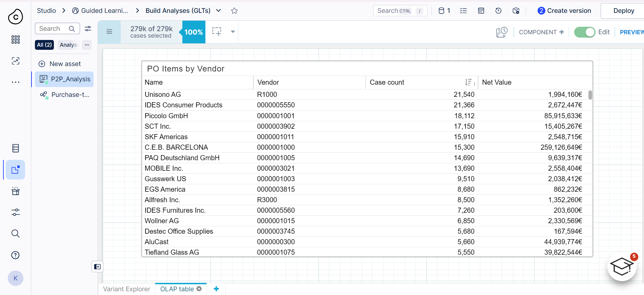Viewport: 644px width, 295px height.
Task: Select IDES Consumer Products cell
Action: tap(183, 105)
